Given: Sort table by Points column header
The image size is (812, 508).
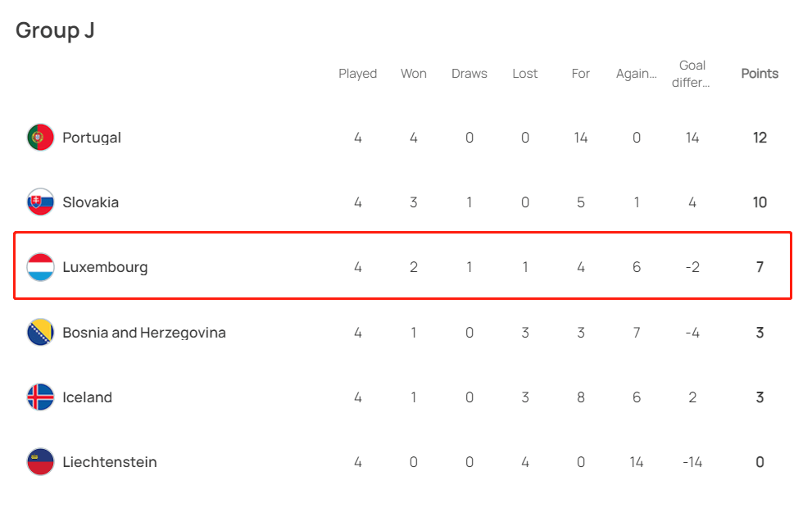Looking at the screenshot, I should 760,74.
